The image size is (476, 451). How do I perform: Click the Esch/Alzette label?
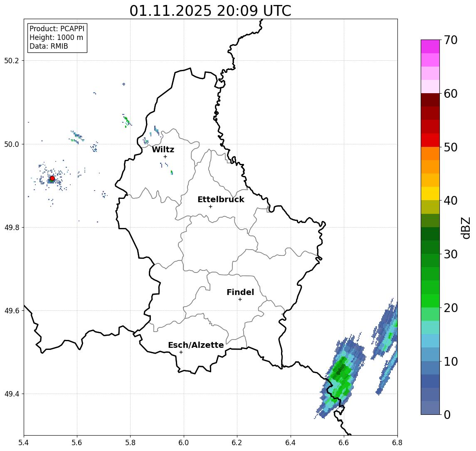(196, 345)
